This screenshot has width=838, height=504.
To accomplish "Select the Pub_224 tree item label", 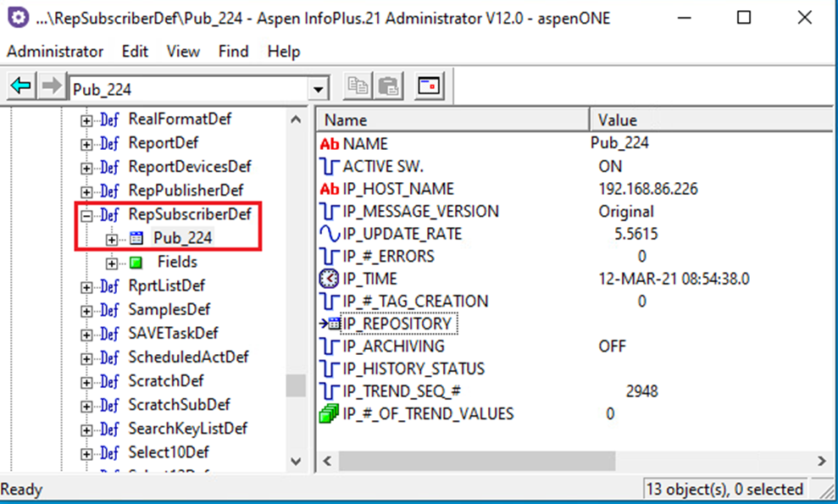I will (183, 238).
